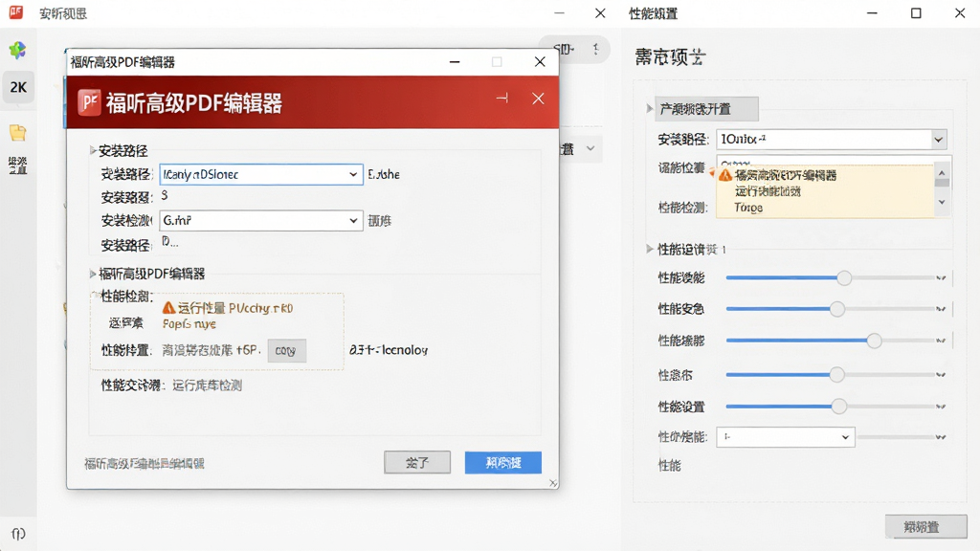Click the arrow at end of 性能读能 slider
The height and width of the screenshot is (551, 980).
tap(941, 278)
